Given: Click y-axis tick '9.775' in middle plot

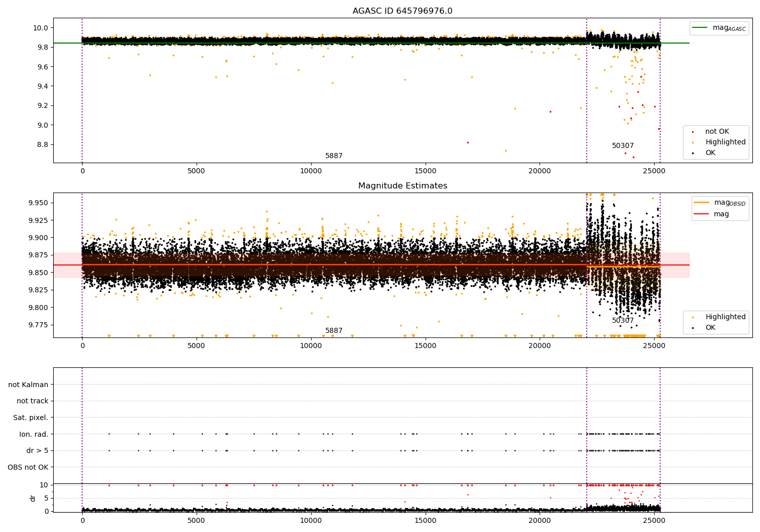Looking at the screenshot, I should point(39,325).
